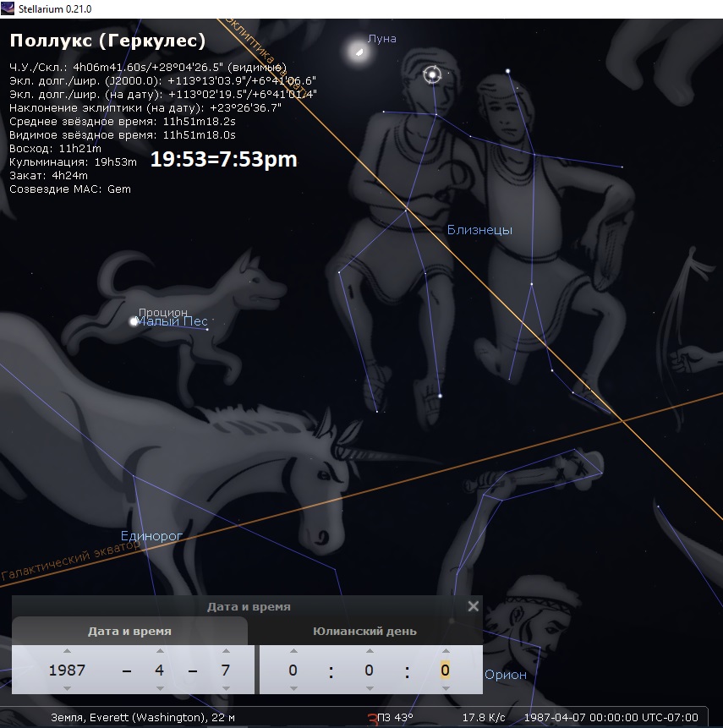Click the minutes field in time dialog
This screenshot has width=723, height=728.
click(x=370, y=670)
